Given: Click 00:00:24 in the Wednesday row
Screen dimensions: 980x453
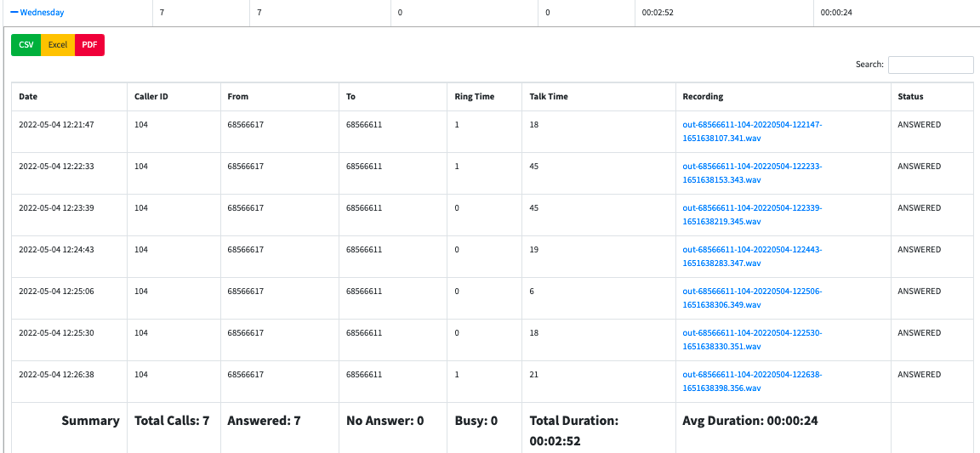Looking at the screenshot, I should coord(836,12).
